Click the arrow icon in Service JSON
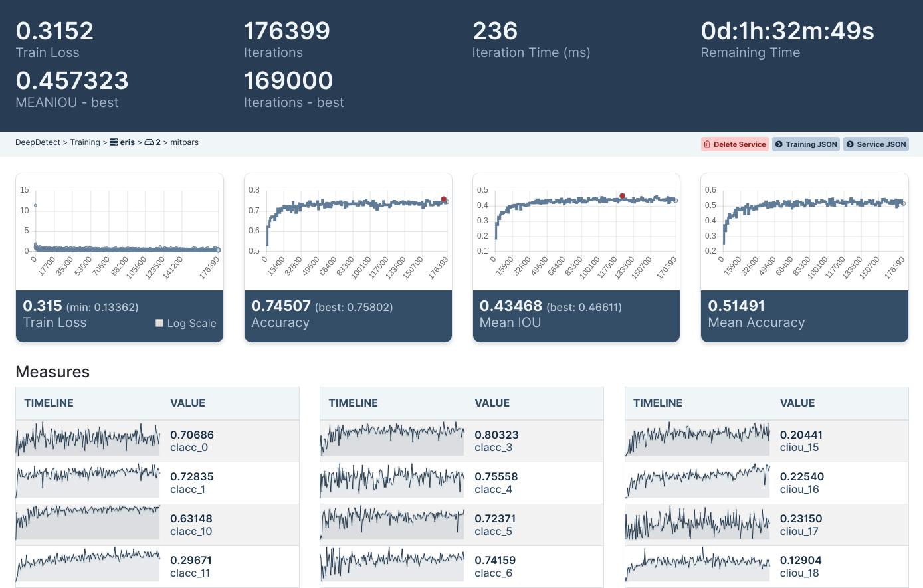The image size is (923, 588). click(x=850, y=144)
